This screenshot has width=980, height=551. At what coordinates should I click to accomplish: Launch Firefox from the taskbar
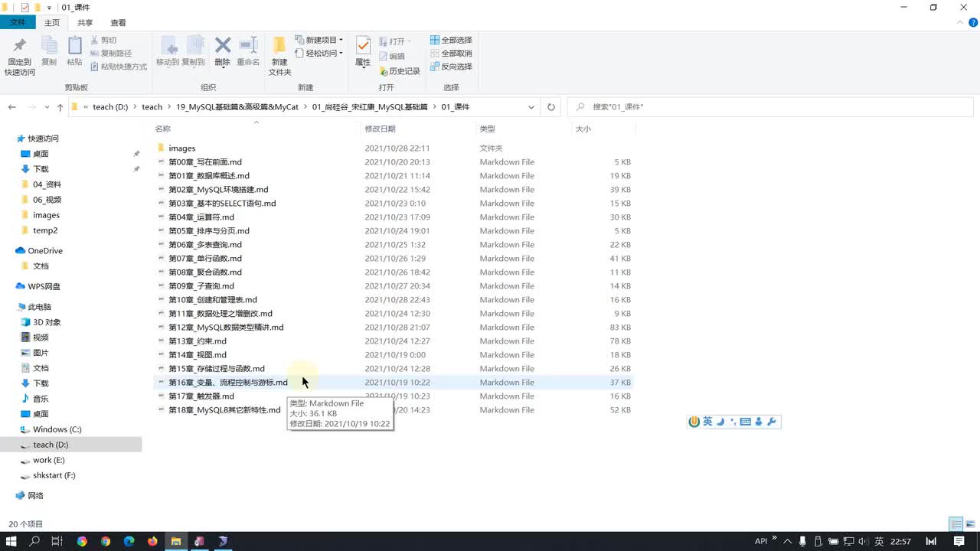click(152, 541)
